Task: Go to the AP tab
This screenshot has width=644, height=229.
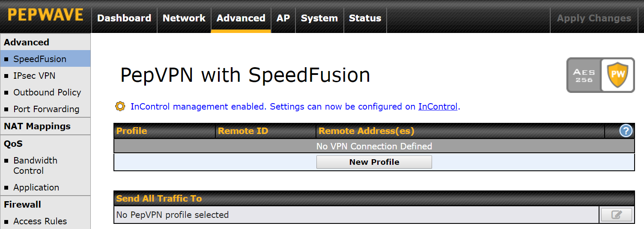Action: point(283,18)
